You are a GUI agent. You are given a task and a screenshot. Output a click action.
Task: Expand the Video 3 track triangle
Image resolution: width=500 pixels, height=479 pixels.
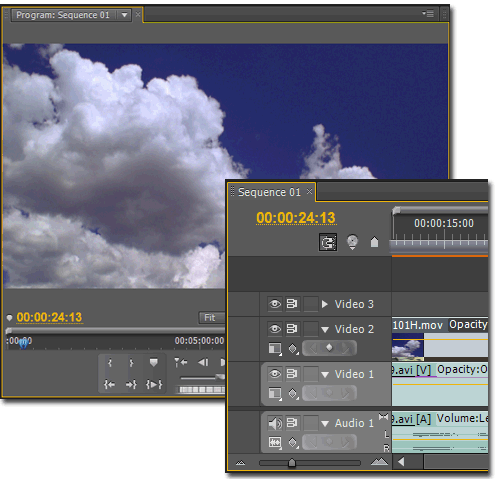[x=325, y=304]
